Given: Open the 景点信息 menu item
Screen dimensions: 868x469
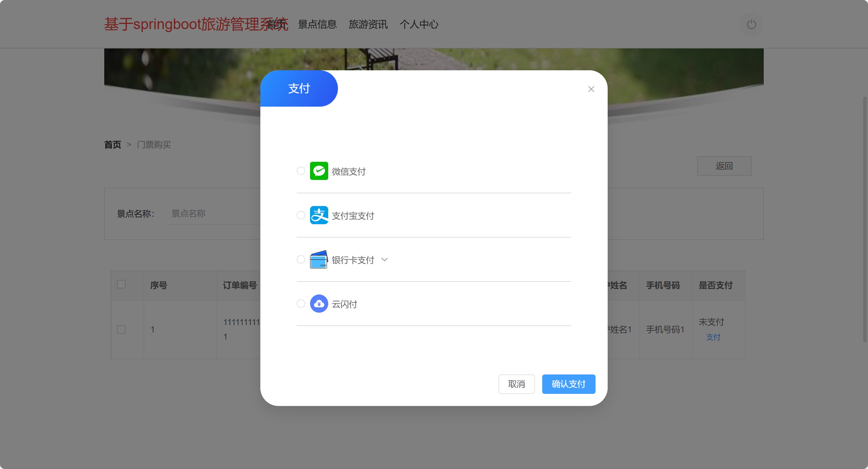Looking at the screenshot, I should tap(317, 24).
